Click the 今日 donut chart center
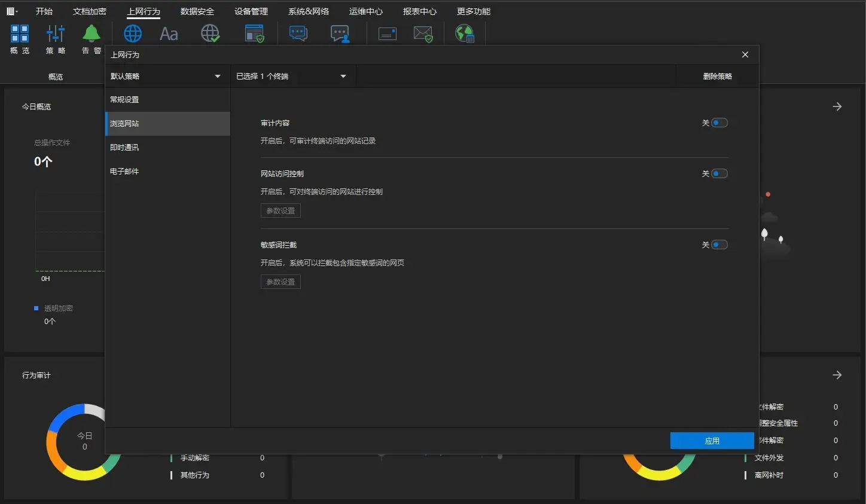This screenshot has height=504, width=866. pyautogui.click(x=84, y=441)
